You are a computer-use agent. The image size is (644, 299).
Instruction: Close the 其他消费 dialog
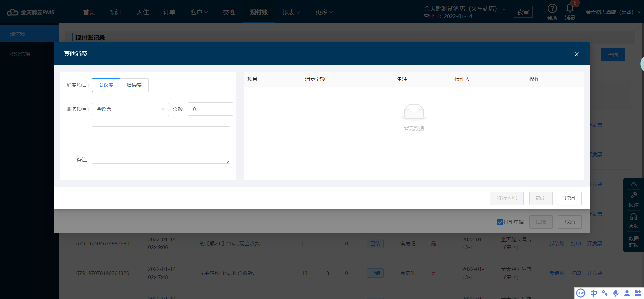577,54
